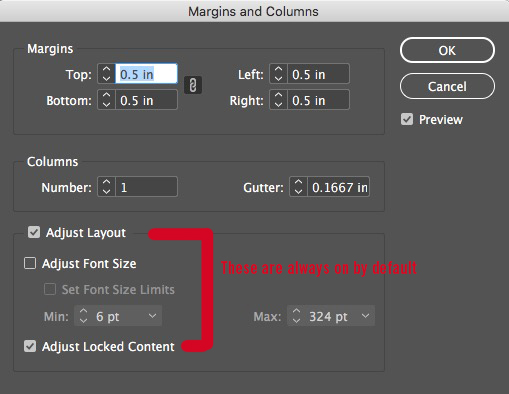Click into the Top margin field
Screen dimensions: 509x394
coord(146,74)
